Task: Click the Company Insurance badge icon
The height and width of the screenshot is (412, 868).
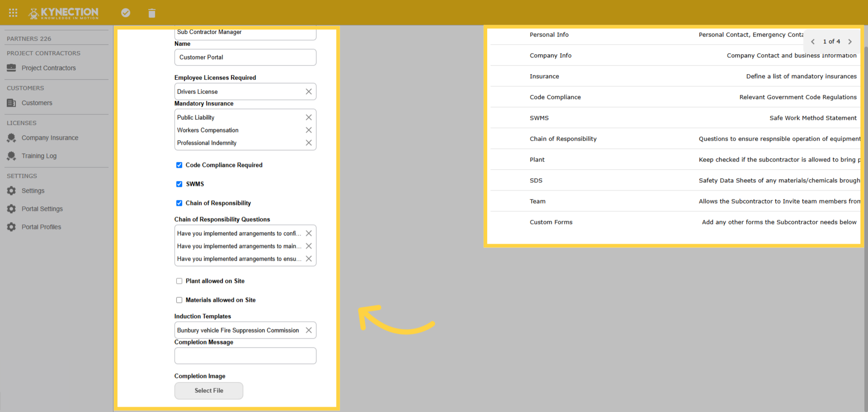Action: point(12,138)
